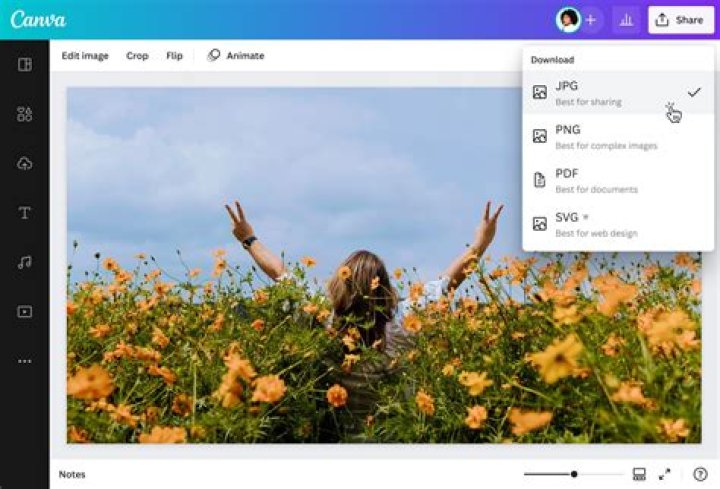Click the SVG image file icon

pyautogui.click(x=540, y=224)
